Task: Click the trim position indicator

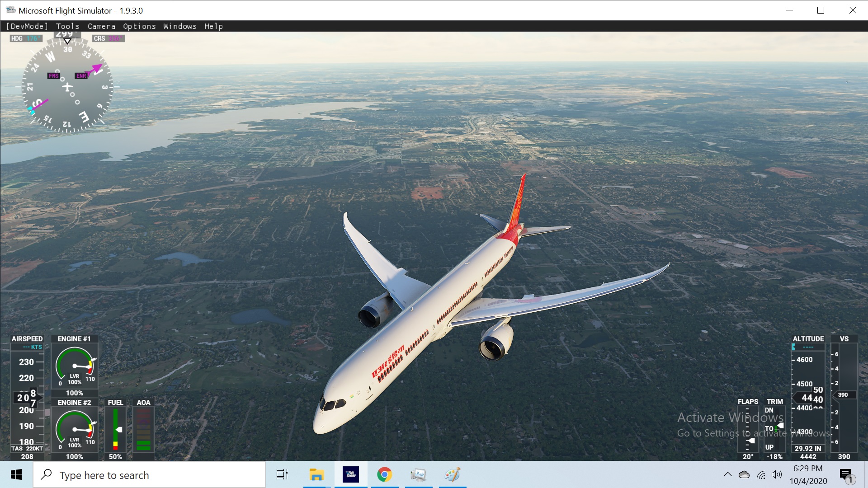Action: coord(775,429)
